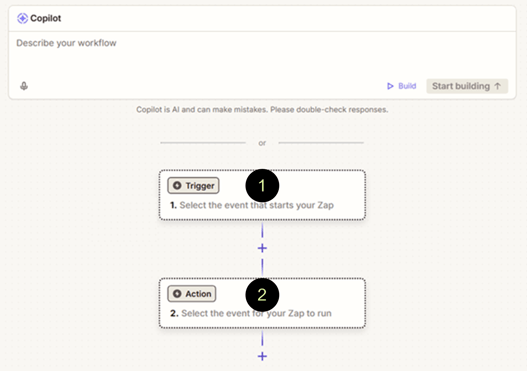Viewport: 527px width, 371px height.
Task: Click the 'Copilot is AI and can make mistakes' notice
Action: (262, 110)
